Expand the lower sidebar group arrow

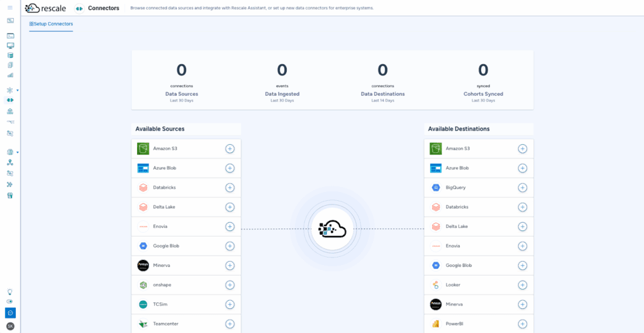pos(18,152)
